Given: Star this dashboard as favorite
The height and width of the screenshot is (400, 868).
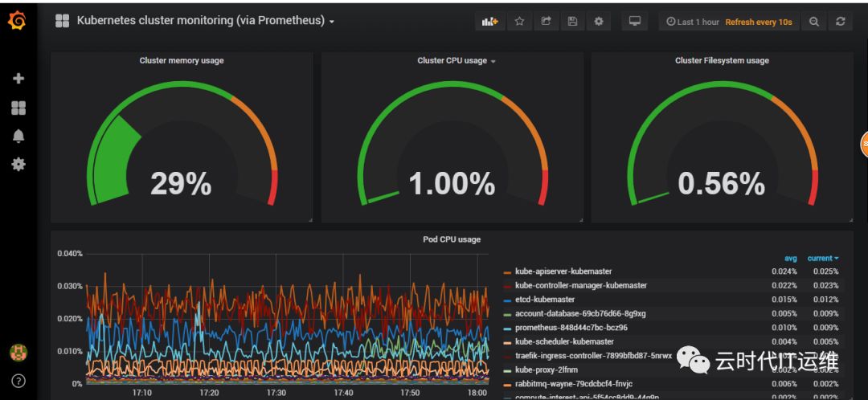Looking at the screenshot, I should (x=519, y=22).
